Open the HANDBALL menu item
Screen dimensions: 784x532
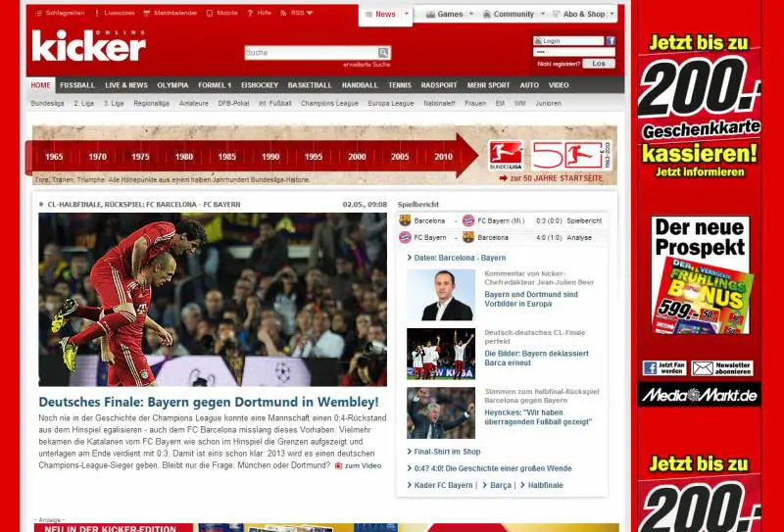tap(360, 85)
